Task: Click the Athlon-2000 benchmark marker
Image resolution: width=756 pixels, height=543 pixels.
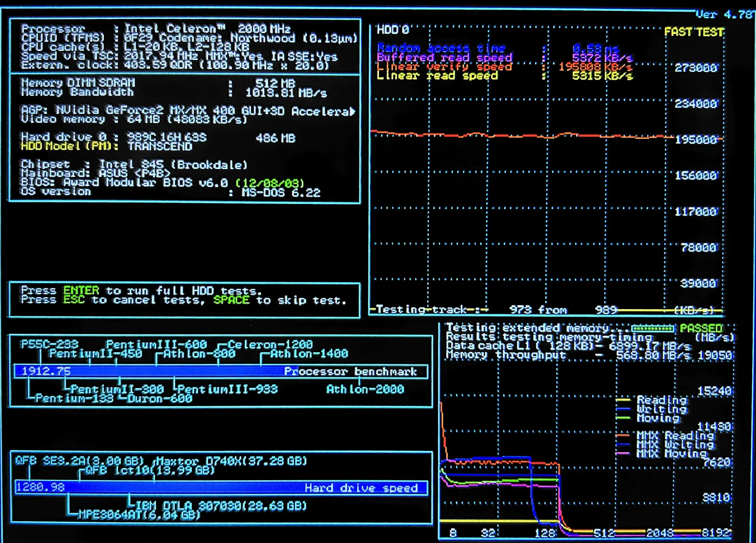Action: (365, 390)
